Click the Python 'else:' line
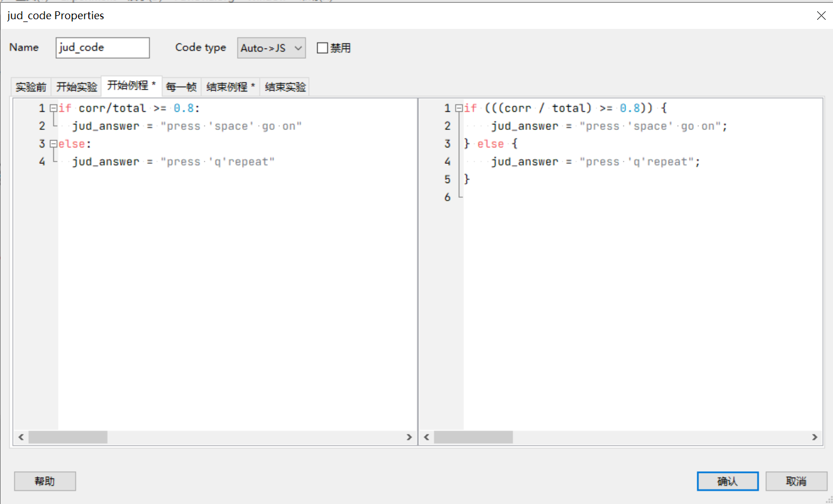 (x=75, y=144)
